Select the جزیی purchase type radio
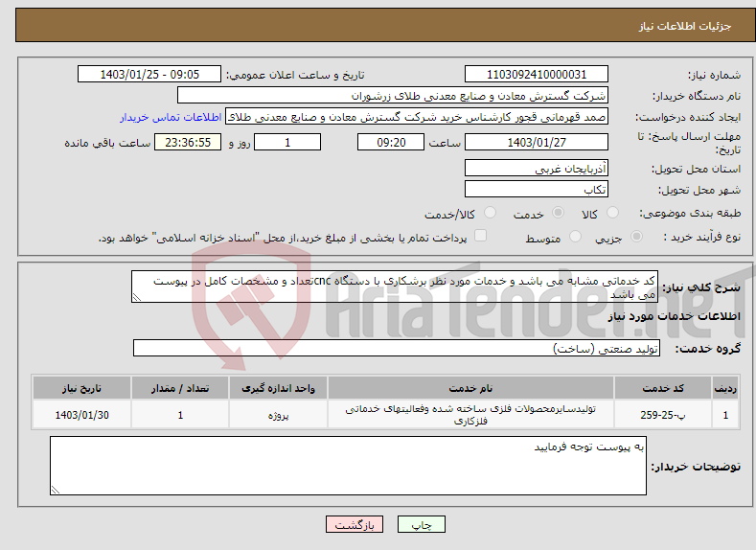This screenshot has height=550, width=756. tap(636, 237)
